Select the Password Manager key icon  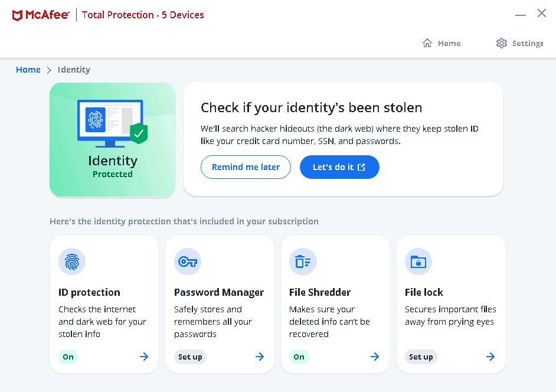click(187, 262)
